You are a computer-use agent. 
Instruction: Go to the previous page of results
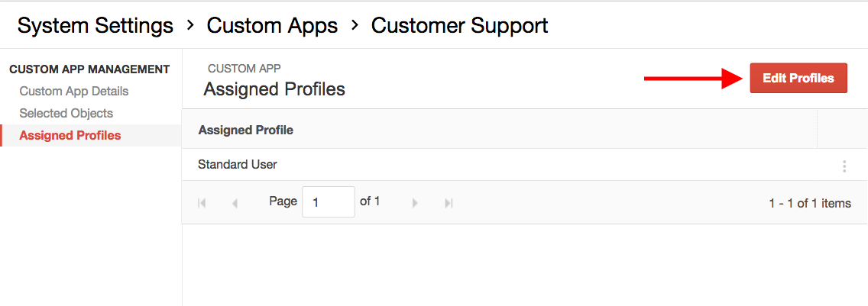coord(234,203)
